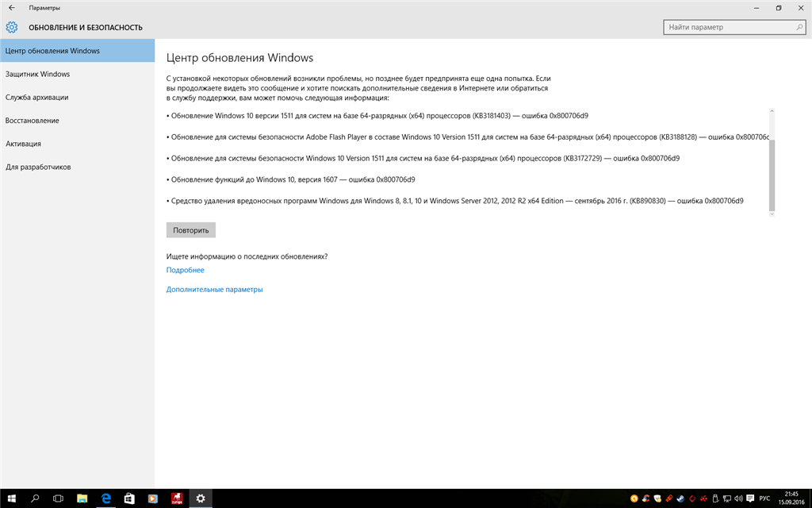Switch to Microsoft Edge on the taskbar
Image resolution: width=812 pixels, height=508 pixels.
[x=105, y=498]
